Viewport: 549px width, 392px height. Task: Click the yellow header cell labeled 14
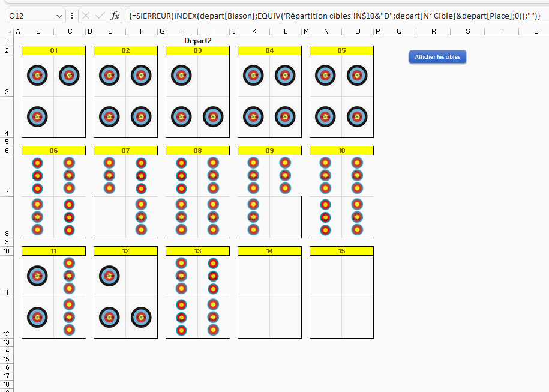point(269,251)
